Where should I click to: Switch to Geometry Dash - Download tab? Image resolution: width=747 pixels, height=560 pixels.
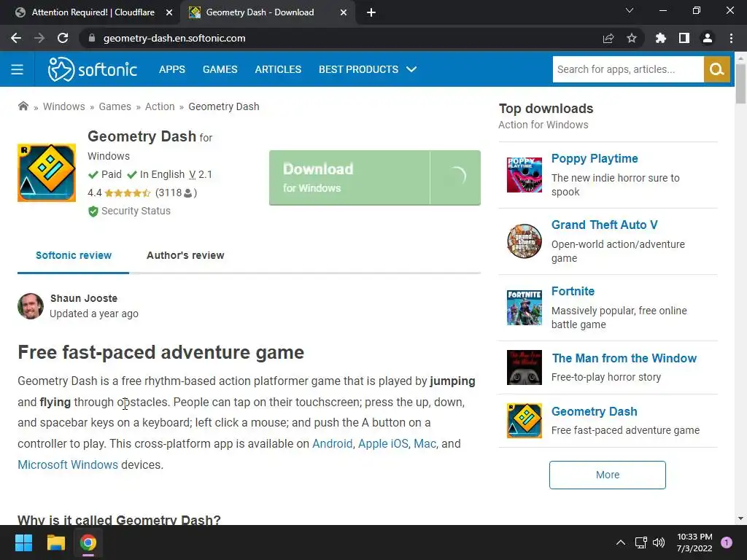coord(268,12)
